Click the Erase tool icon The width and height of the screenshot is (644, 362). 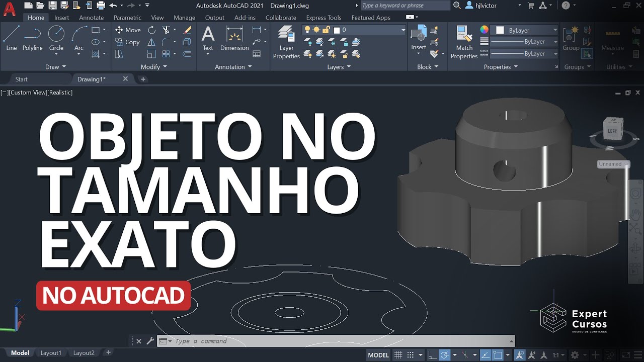[187, 30]
